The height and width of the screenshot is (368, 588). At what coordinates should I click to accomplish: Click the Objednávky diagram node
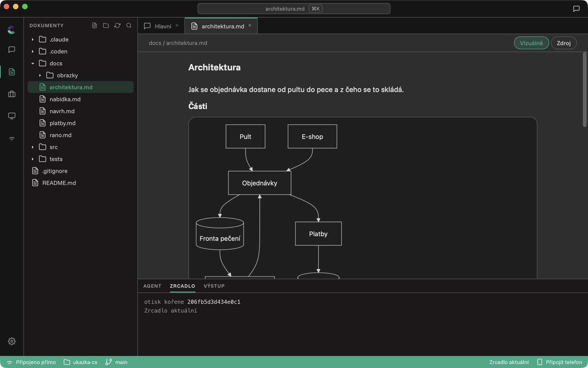tap(259, 183)
